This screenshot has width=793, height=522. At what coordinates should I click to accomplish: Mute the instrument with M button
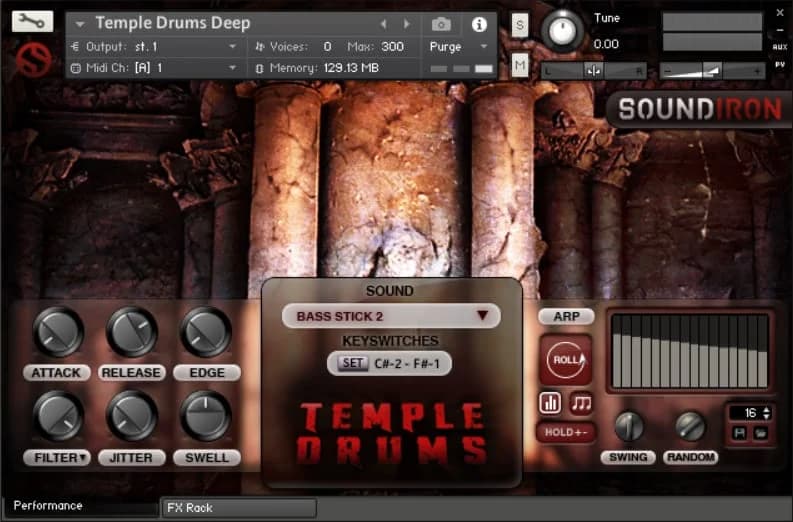pyautogui.click(x=519, y=65)
